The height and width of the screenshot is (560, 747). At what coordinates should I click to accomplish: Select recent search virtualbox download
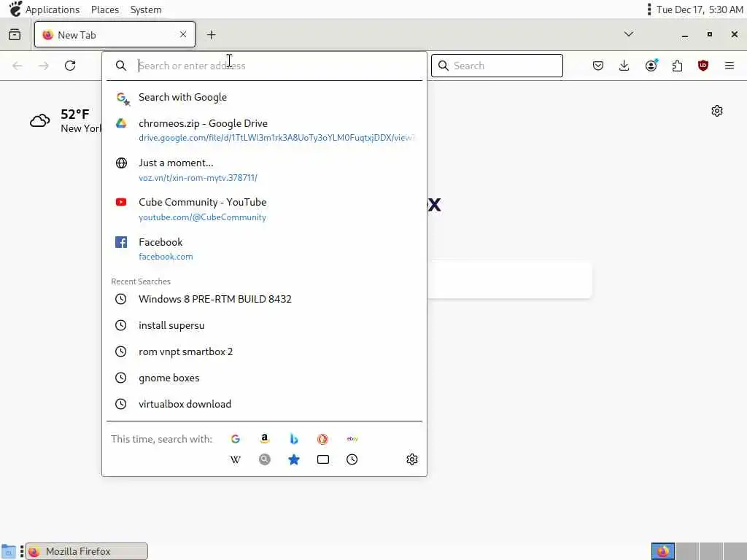[264, 404]
